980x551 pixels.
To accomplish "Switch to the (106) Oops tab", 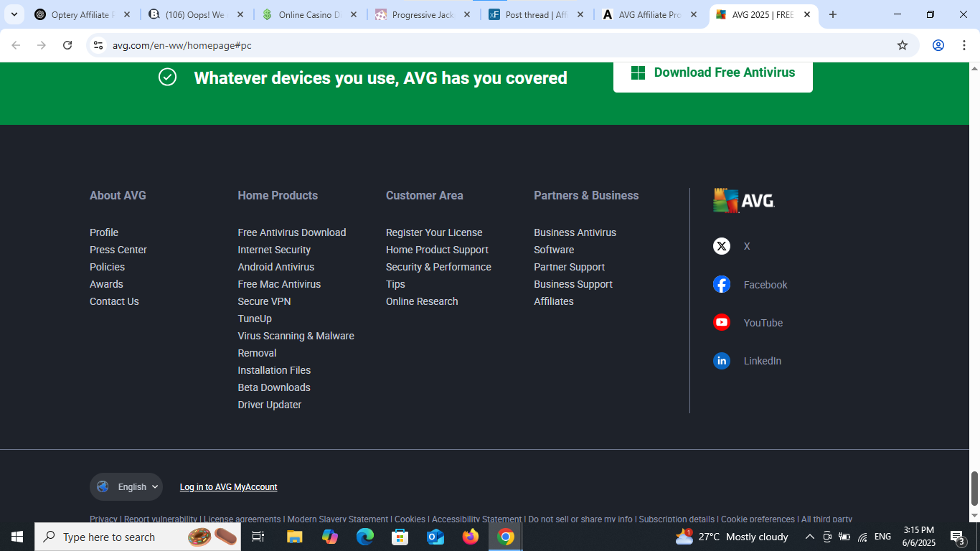I will pos(196,14).
